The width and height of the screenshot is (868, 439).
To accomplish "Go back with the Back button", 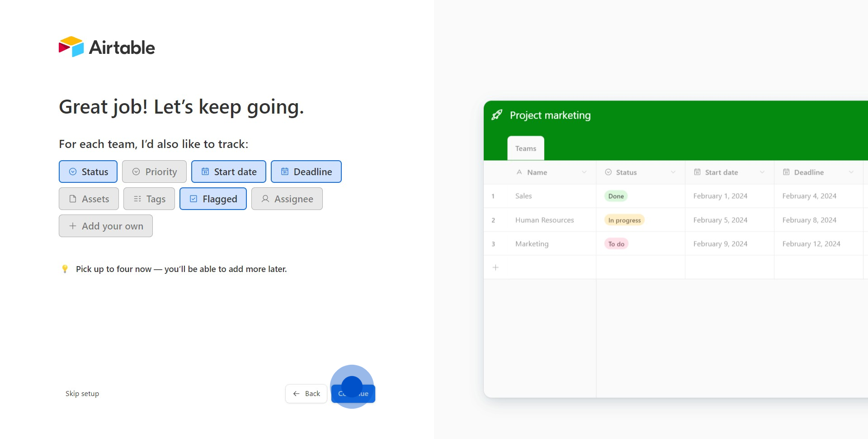I will click(306, 394).
